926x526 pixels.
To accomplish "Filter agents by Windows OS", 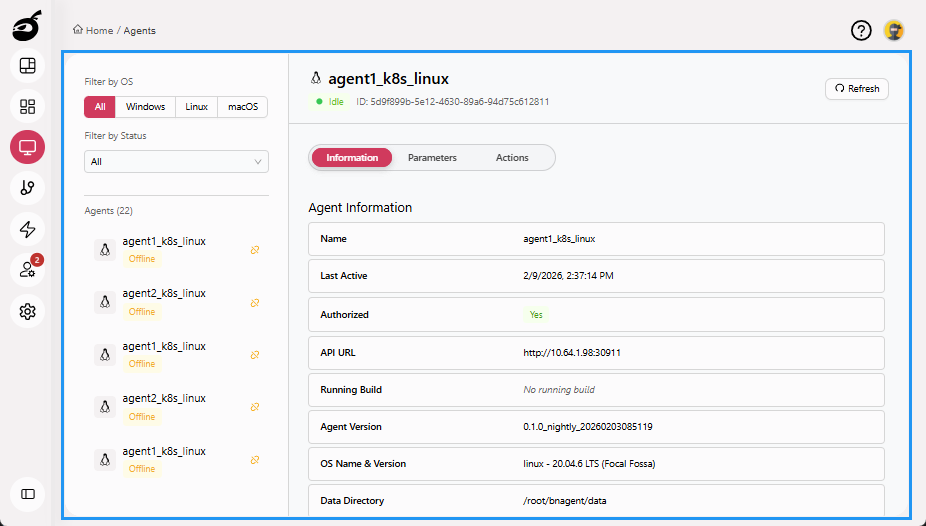I will (x=145, y=107).
